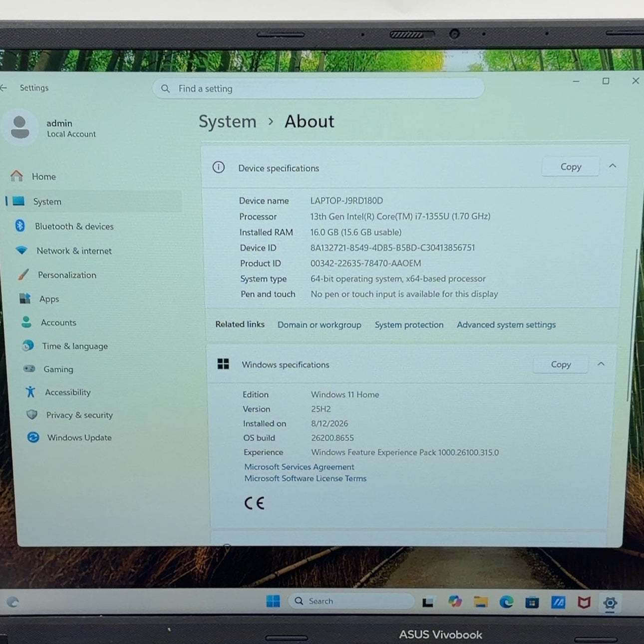Click the Settings gear icon in the taskbar
644x644 pixels.
[x=610, y=603]
